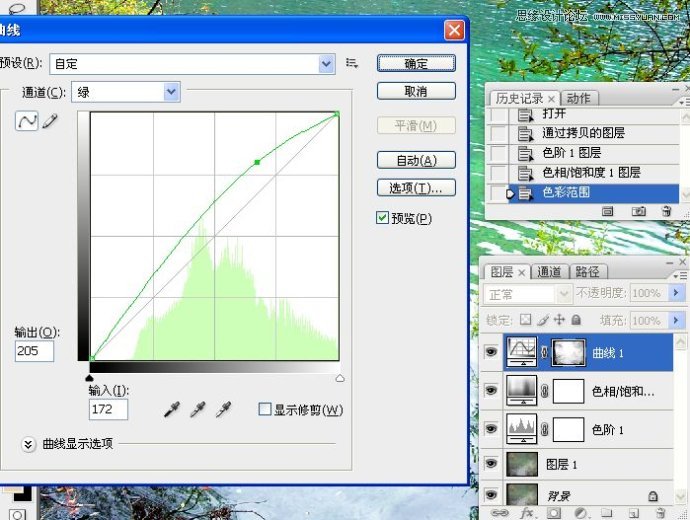Hide the 曲线 1 layer
The image size is (690, 520).
point(491,352)
